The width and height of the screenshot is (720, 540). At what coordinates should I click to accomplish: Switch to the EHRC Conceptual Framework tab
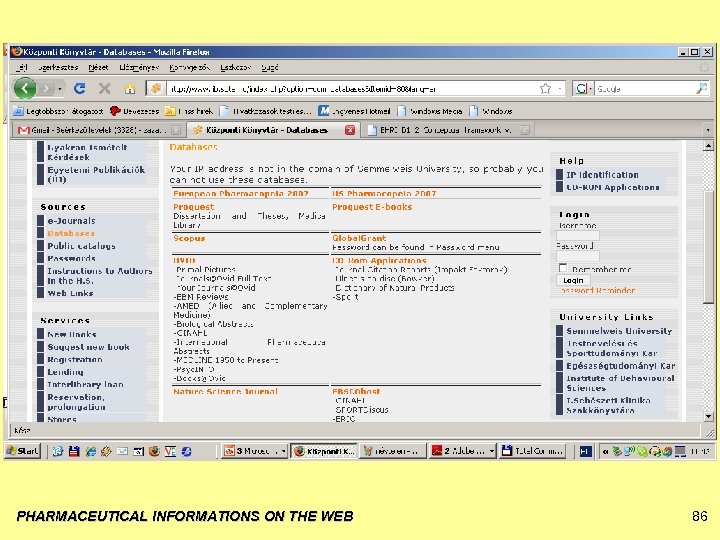(448, 130)
